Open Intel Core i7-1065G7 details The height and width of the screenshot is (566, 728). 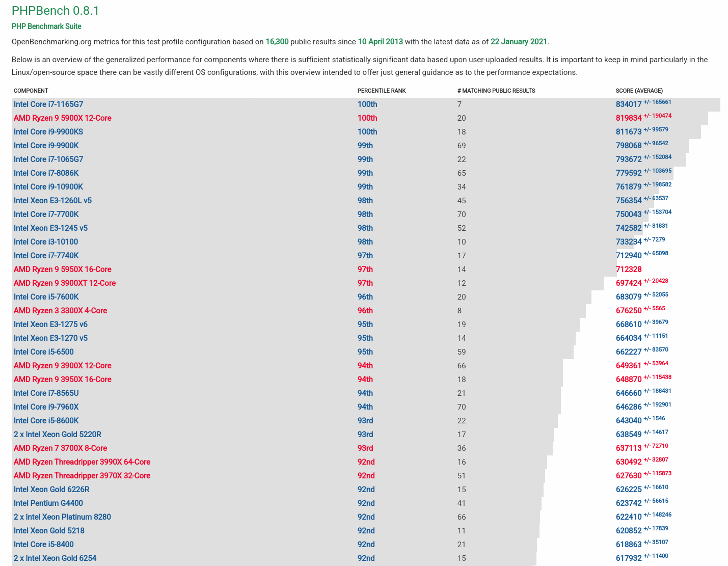[x=48, y=159]
